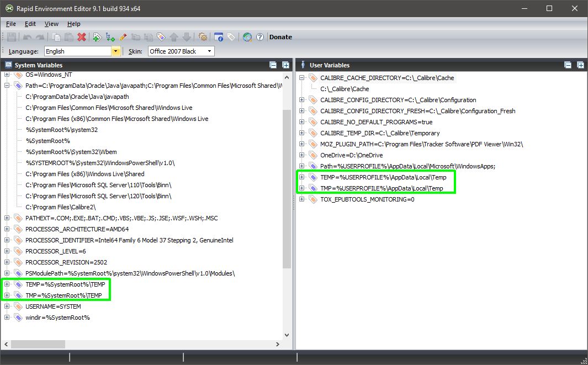Click the Save floppy disk toolbar icon
This screenshot has height=365, width=588.
coord(12,37)
